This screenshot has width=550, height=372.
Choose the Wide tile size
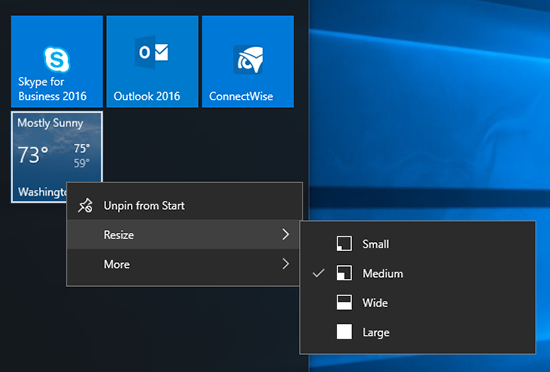coord(417,303)
